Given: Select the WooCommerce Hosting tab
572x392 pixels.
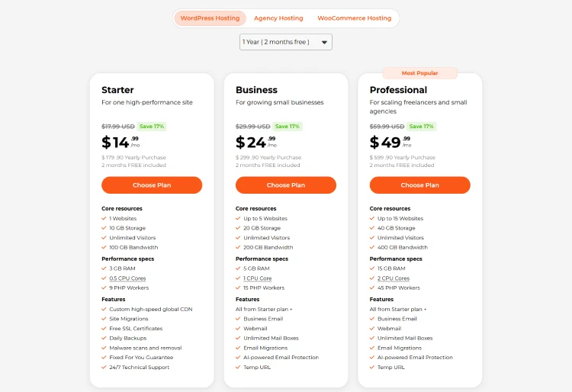Looking at the screenshot, I should 354,18.
